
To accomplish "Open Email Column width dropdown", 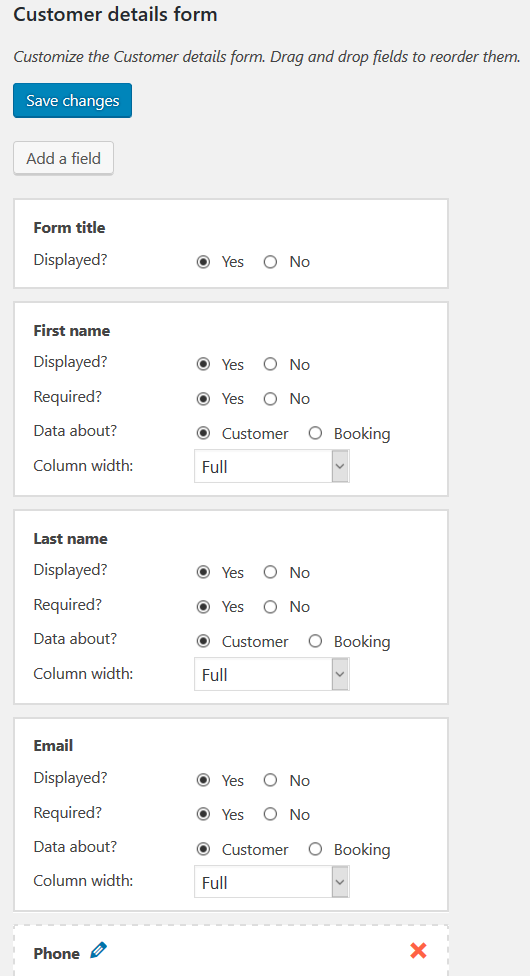I will [272, 882].
